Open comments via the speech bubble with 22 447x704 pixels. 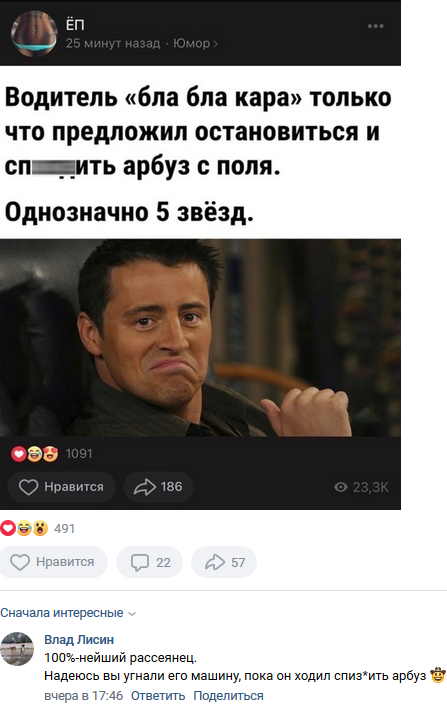(149, 562)
